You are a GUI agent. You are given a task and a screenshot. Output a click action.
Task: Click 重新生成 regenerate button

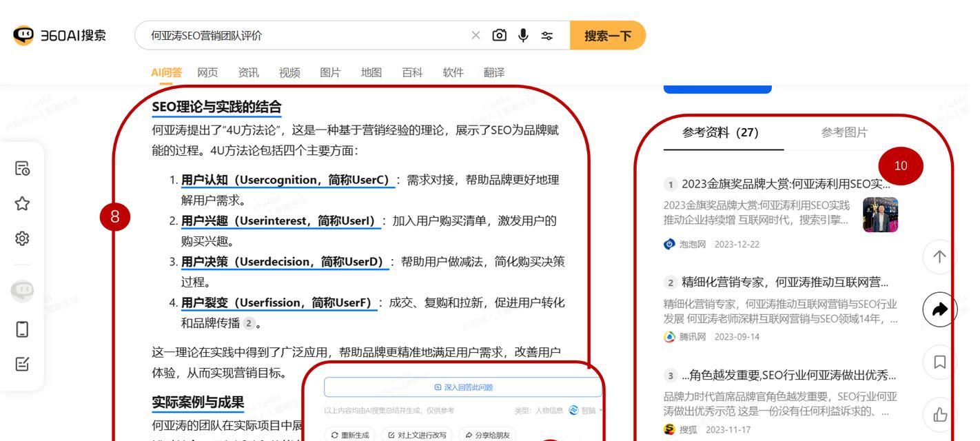350,435
